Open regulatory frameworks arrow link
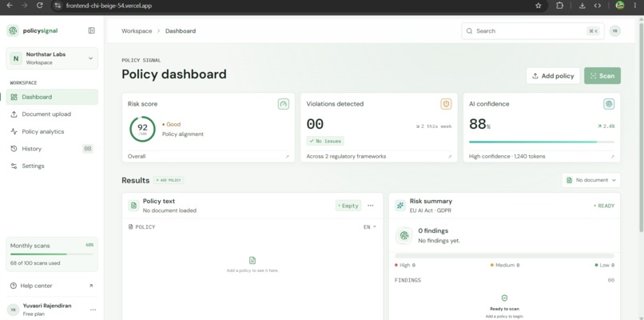Viewport: 644px width, 320px height. click(450, 157)
